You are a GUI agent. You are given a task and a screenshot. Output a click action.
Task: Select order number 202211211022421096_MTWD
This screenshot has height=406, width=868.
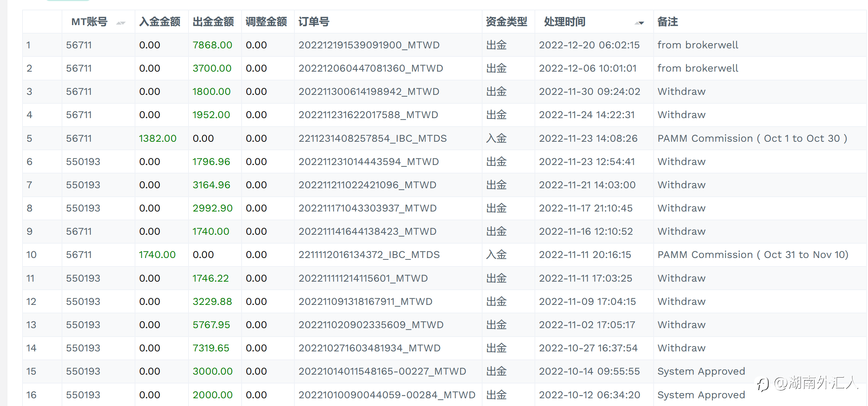[x=367, y=185]
